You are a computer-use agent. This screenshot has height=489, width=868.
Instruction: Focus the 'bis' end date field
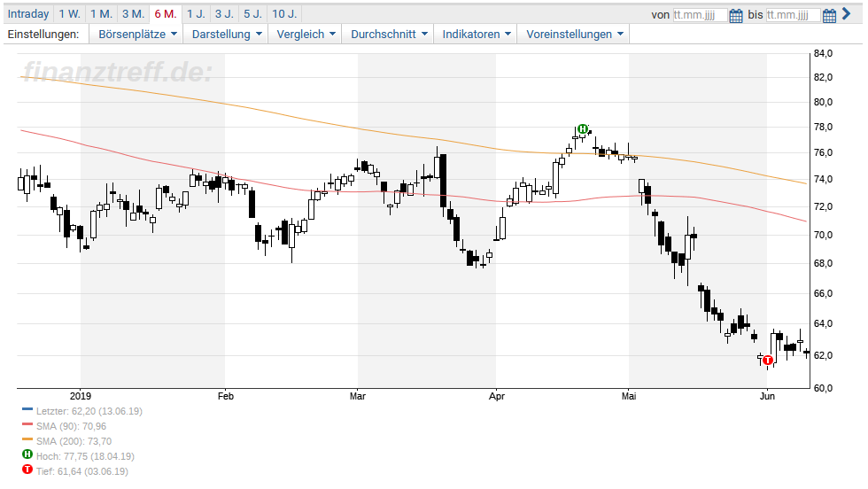(x=793, y=15)
